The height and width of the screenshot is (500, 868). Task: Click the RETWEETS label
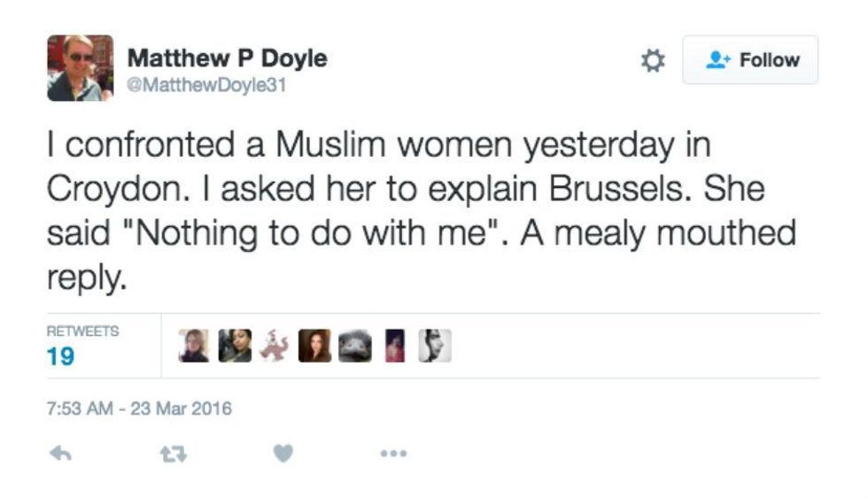82,331
